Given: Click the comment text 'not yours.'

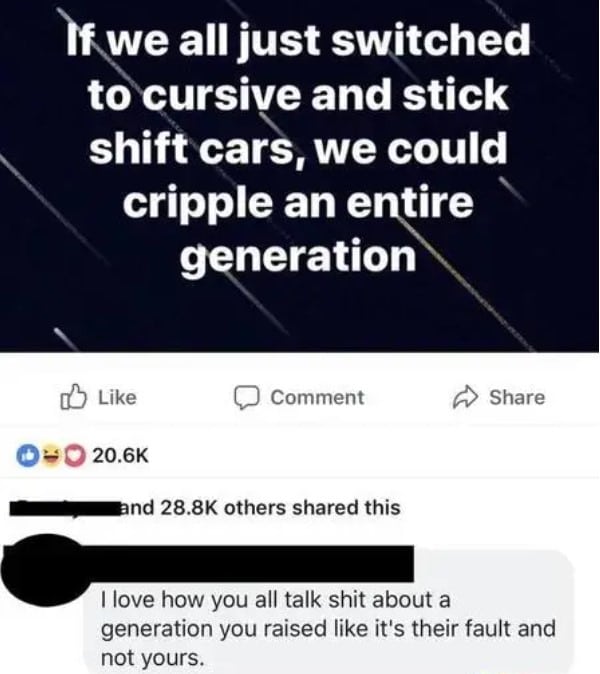Looking at the screenshot, I should click(152, 658).
